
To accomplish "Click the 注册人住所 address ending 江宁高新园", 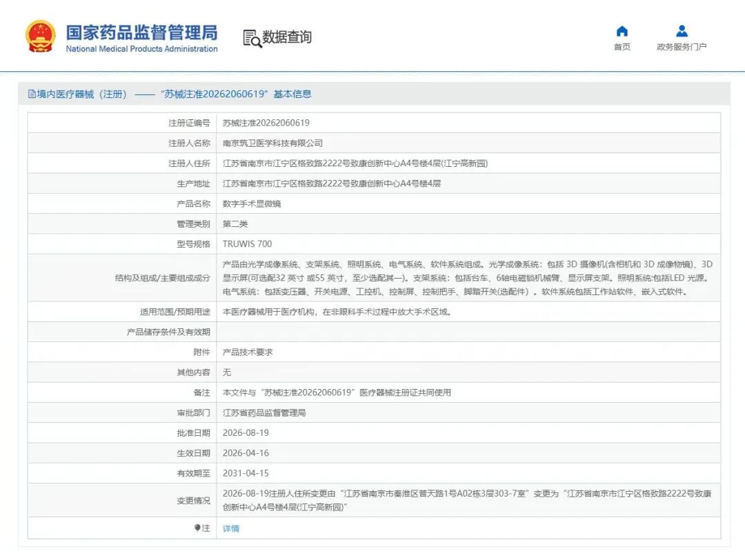I will pos(355,163).
